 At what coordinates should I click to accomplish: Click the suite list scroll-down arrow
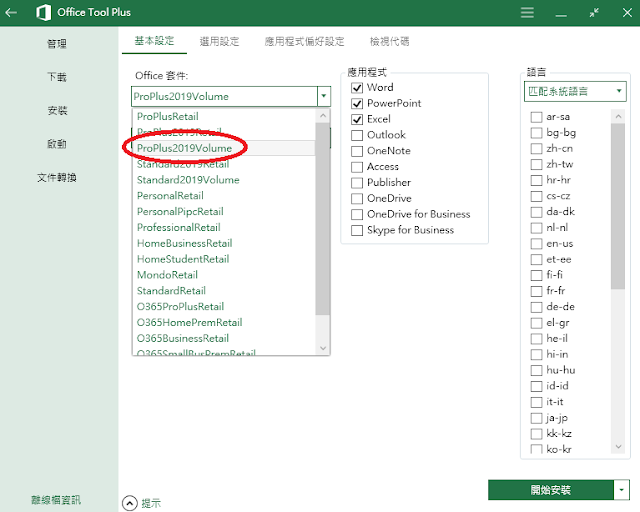(323, 348)
